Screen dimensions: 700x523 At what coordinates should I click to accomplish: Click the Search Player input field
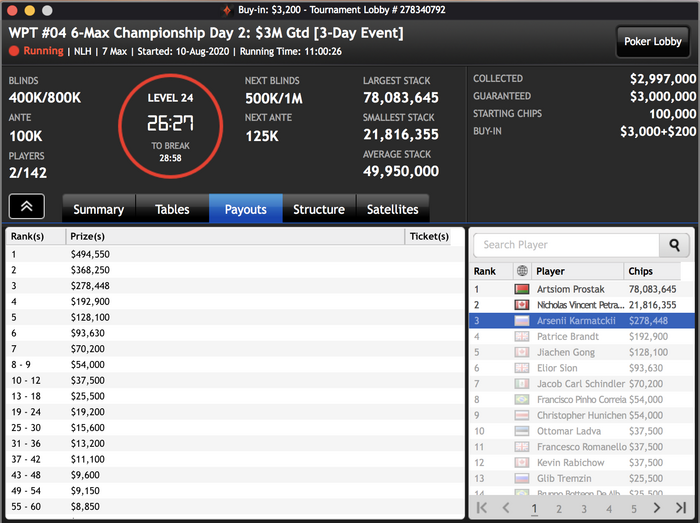pyautogui.click(x=566, y=245)
